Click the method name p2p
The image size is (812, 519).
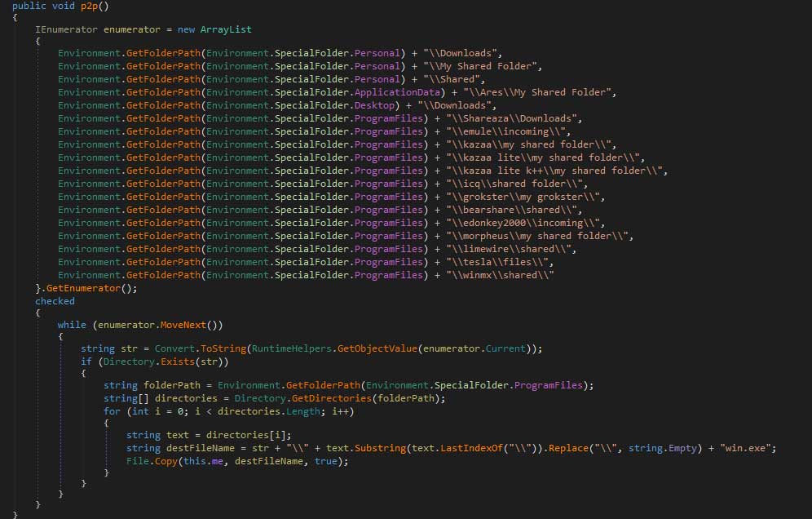(89, 7)
